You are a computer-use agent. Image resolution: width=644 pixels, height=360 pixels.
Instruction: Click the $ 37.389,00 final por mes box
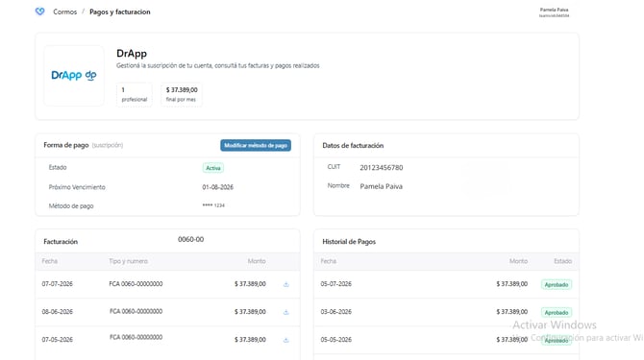click(x=182, y=94)
